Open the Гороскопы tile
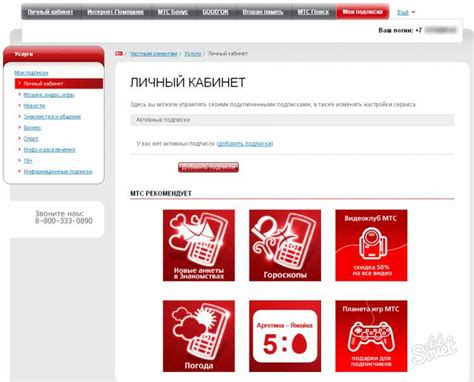Viewport: 474px width, 382px height. (285, 245)
